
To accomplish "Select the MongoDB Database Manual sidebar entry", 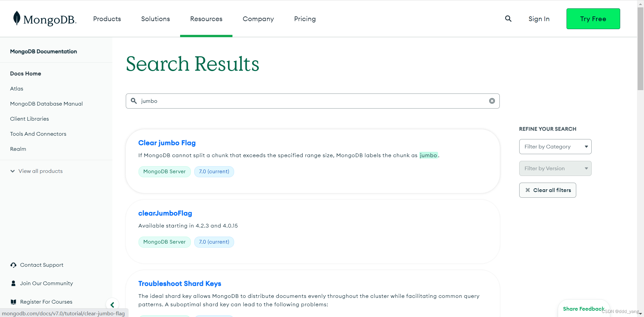I will [46, 104].
